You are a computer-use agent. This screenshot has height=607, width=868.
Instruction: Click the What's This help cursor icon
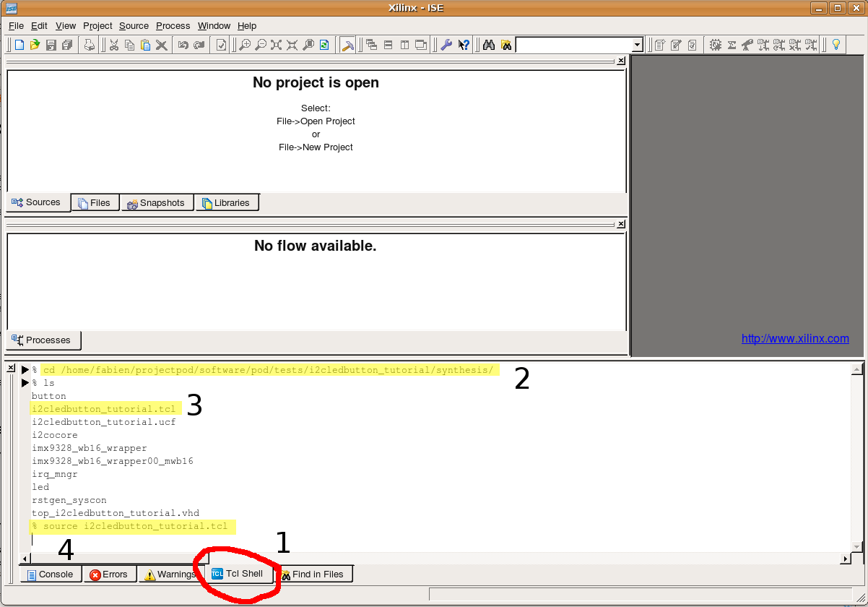coord(464,45)
